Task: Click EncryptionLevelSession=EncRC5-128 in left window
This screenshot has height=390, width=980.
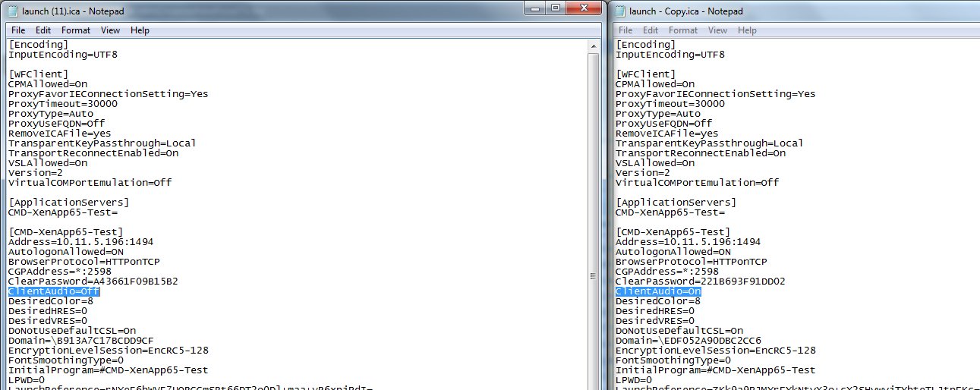Action: pyautogui.click(x=109, y=351)
